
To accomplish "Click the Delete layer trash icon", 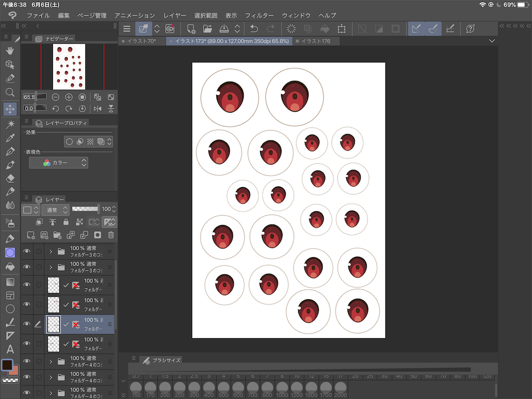I will (x=111, y=235).
